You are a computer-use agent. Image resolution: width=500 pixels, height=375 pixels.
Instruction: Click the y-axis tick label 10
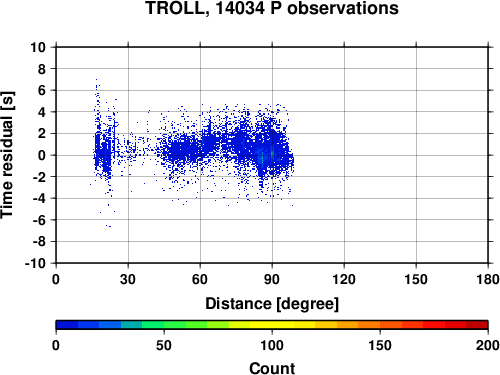(38, 47)
